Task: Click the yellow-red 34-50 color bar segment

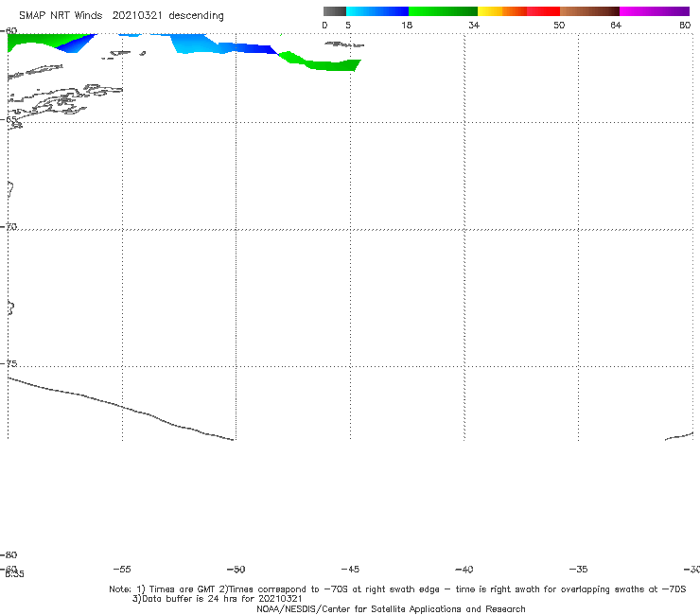Action: pyautogui.click(x=518, y=11)
